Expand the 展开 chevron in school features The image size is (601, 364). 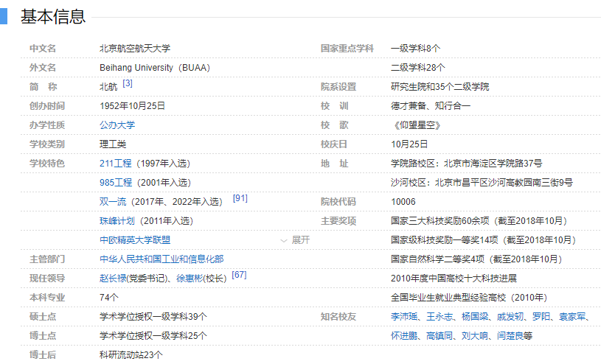point(295,240)
